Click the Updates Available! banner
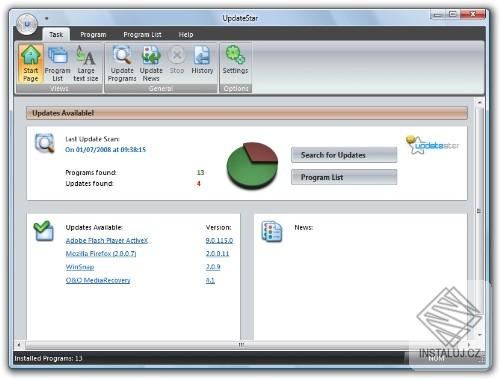The height and width of the screenshot is (380, 500). click(247, 113)
